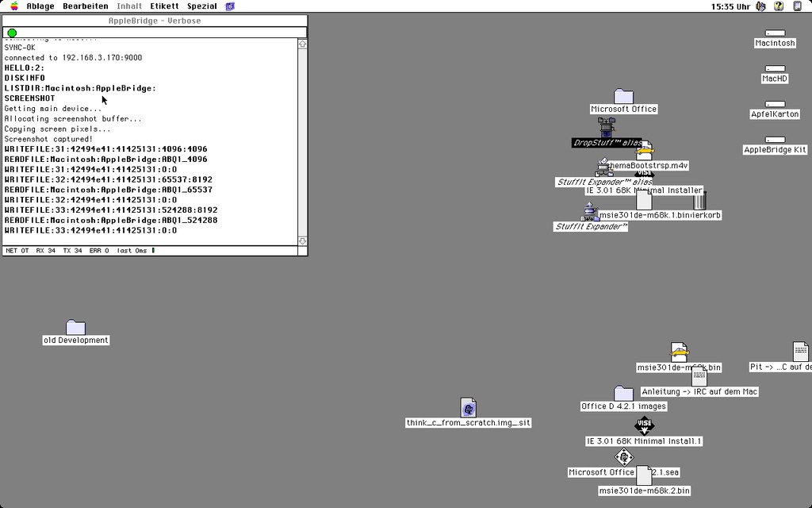Viewport: 812px width, 508px height.
Task: Select the Macintosh disk icon
Action: tap(775, 33)
